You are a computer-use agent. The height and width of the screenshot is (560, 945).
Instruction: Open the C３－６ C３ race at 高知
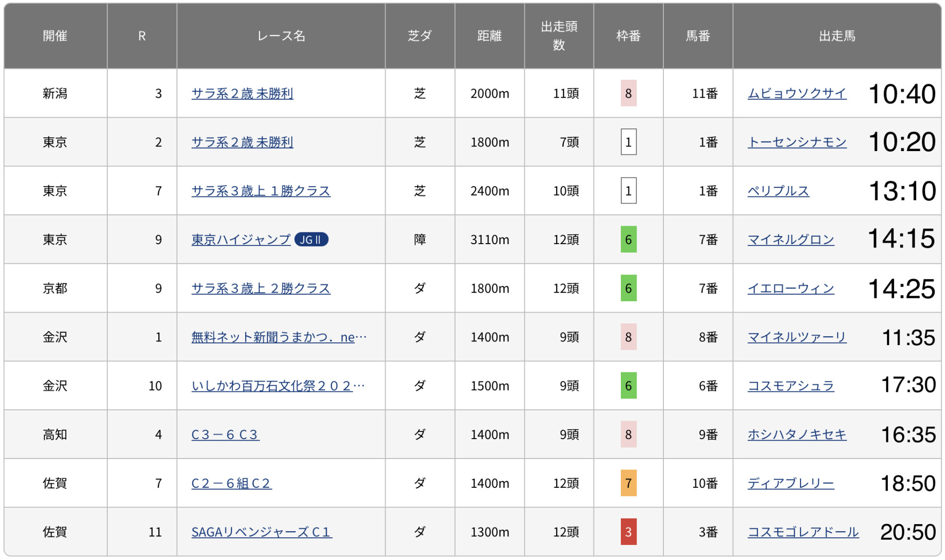(x=225, y=434)
